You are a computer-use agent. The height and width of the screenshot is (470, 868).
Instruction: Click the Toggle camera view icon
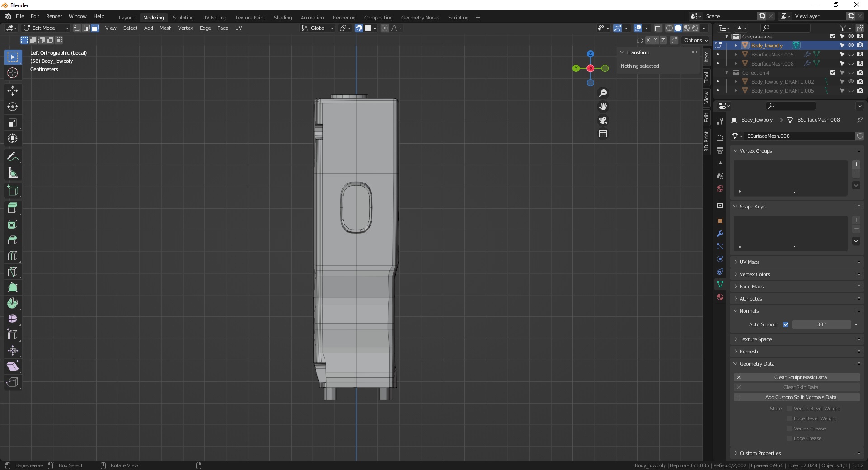click(603, 120)
